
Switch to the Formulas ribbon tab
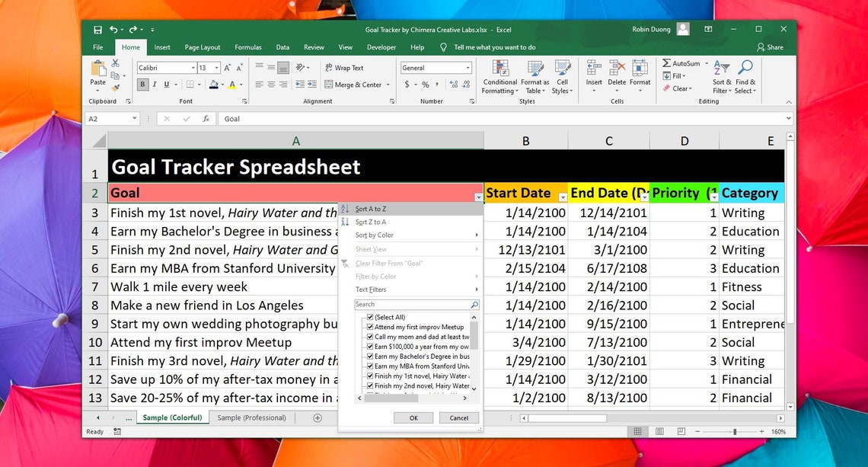pos(247,46)
